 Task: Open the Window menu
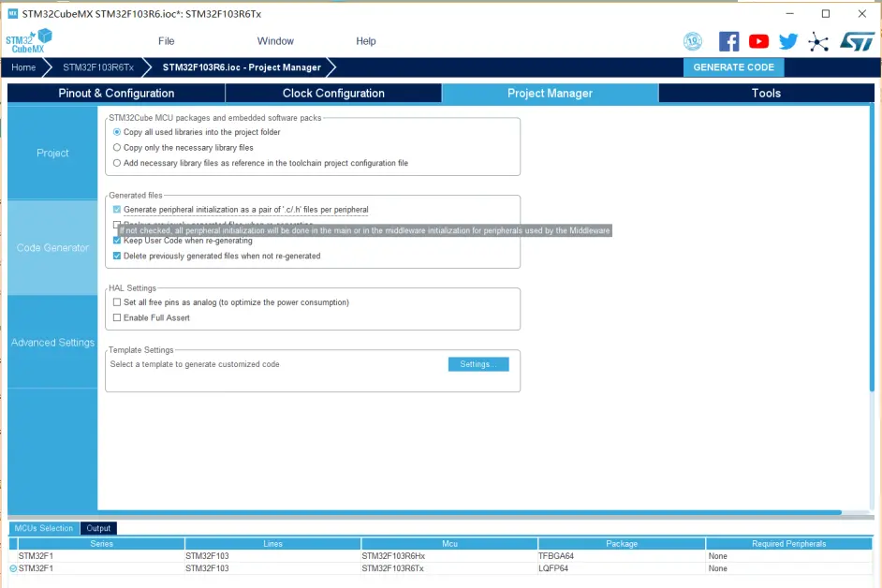tap(275, 41)
